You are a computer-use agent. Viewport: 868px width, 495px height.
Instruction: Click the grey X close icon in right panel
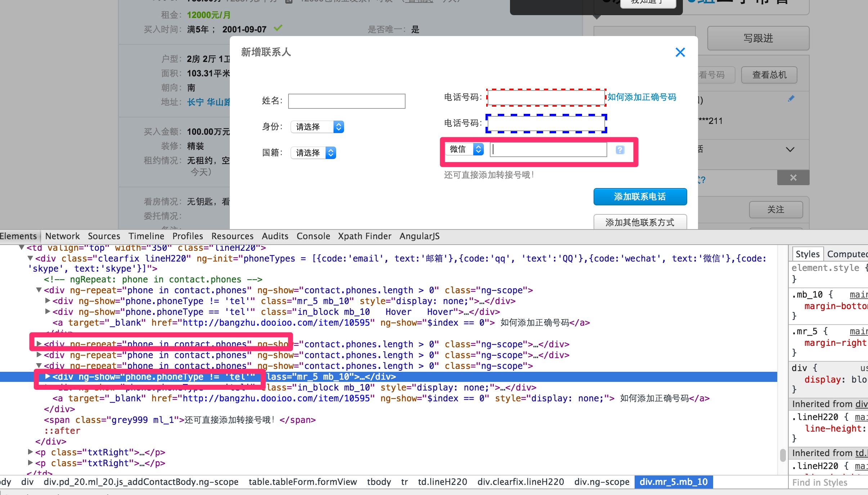793,178
